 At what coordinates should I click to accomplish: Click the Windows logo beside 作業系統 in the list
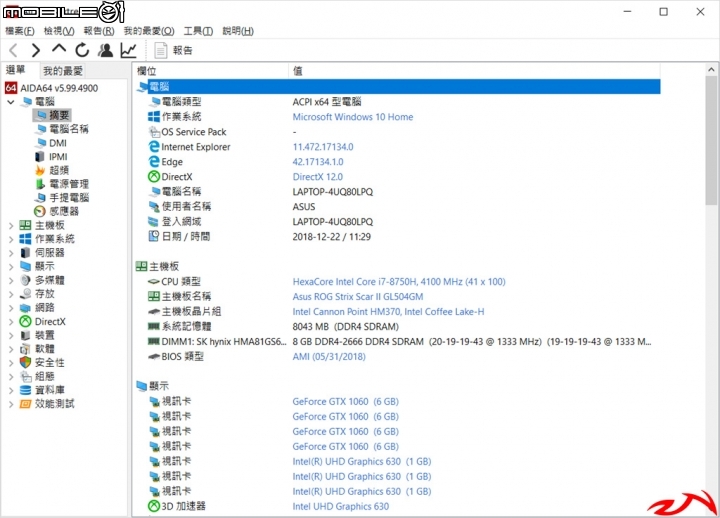[x=154, y=117]
